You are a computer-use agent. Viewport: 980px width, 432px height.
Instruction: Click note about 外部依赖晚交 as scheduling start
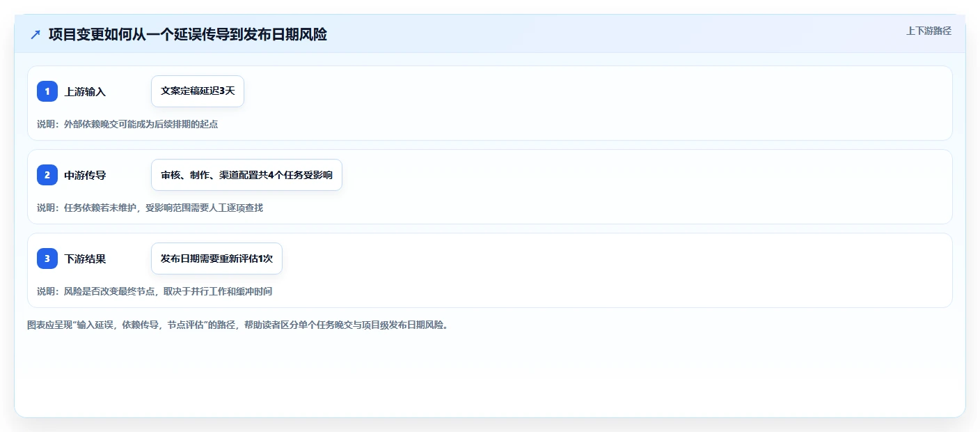127,124
